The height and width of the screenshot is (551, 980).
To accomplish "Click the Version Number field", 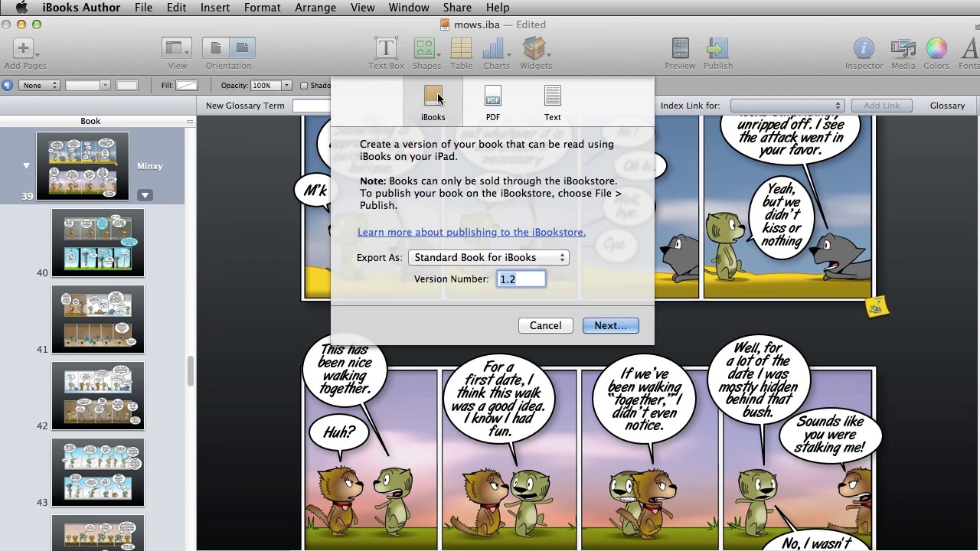I will pyautogui.click(x=521, y=279).
